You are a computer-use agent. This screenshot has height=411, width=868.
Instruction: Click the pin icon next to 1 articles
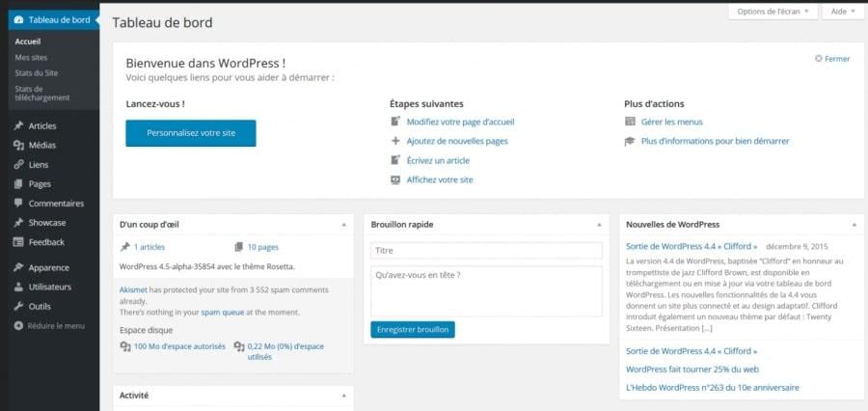[124, 247]
